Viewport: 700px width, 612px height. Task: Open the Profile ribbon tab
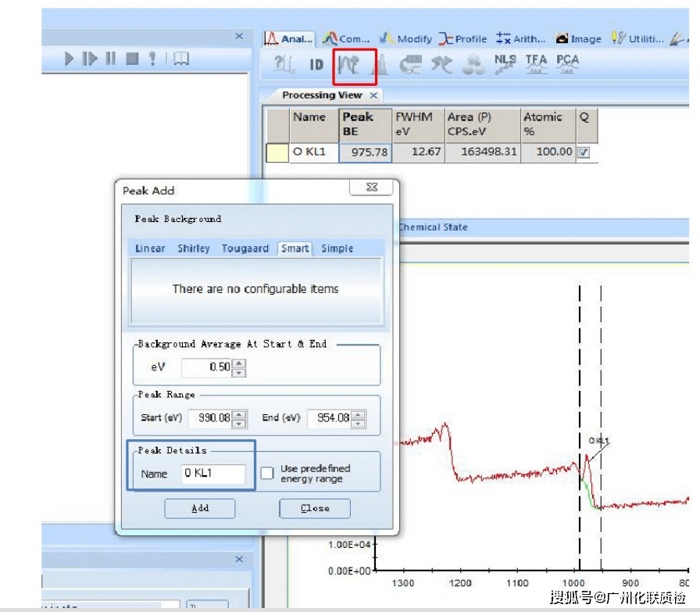[462, 39]
